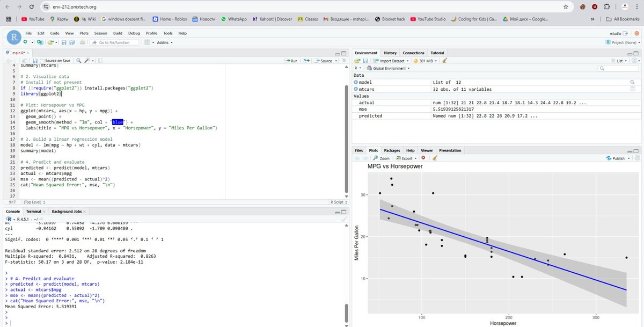Click Save workspace disk icon in Environment pane
The image size is (644, 327).
coord(365,61)
